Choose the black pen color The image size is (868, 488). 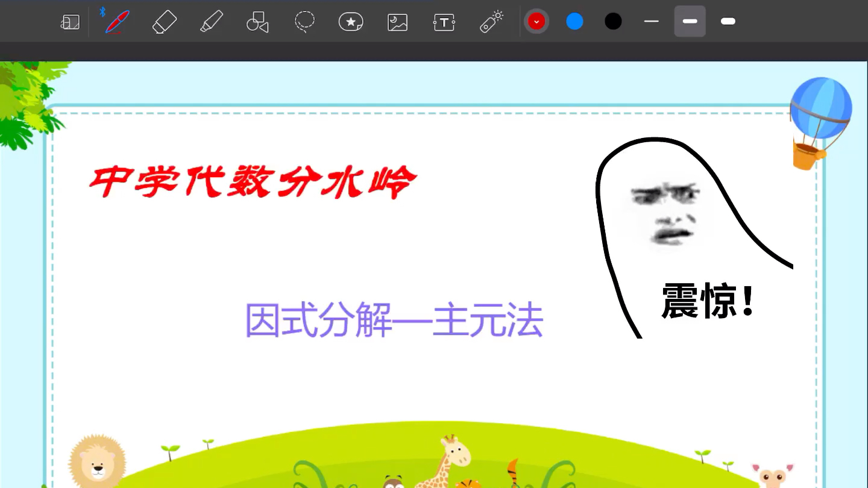[613, 22]
